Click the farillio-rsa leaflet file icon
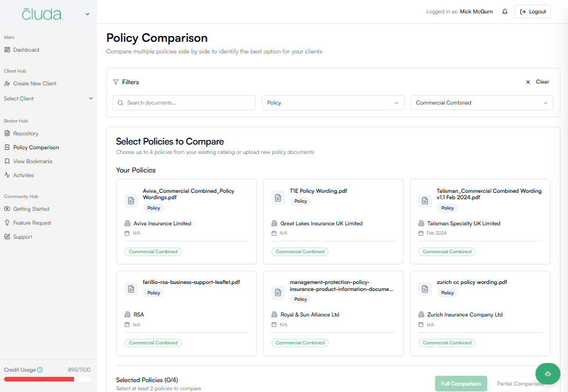Image resolution: width=568 pixels, height=392 pixels. (x=131, y=289)
